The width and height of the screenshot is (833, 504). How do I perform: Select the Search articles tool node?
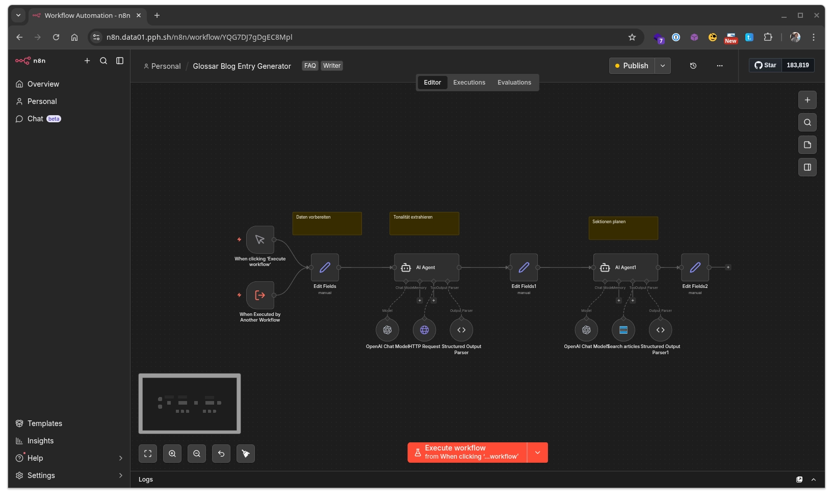[623, 330]
